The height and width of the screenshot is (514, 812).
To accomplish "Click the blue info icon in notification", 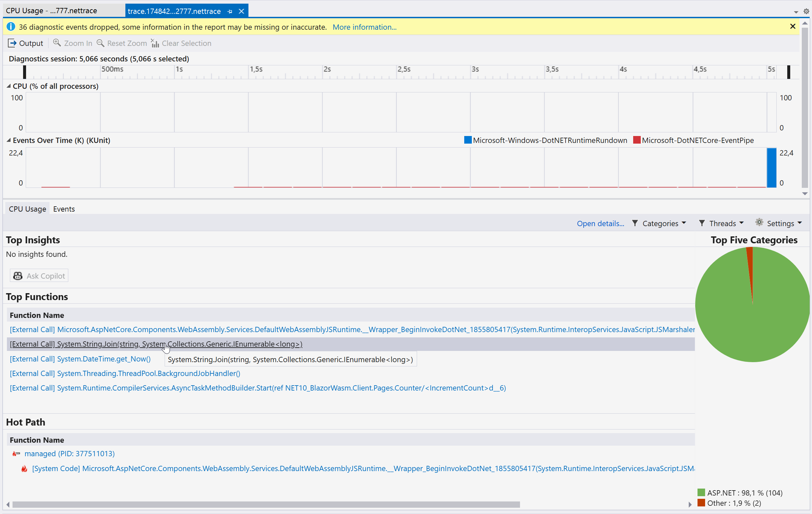I will point(11,27).
